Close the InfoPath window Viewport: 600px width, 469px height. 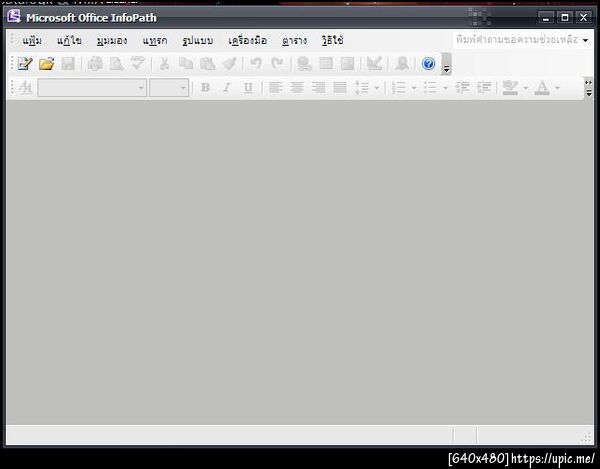pyautogui.click(x=583, y=17)
